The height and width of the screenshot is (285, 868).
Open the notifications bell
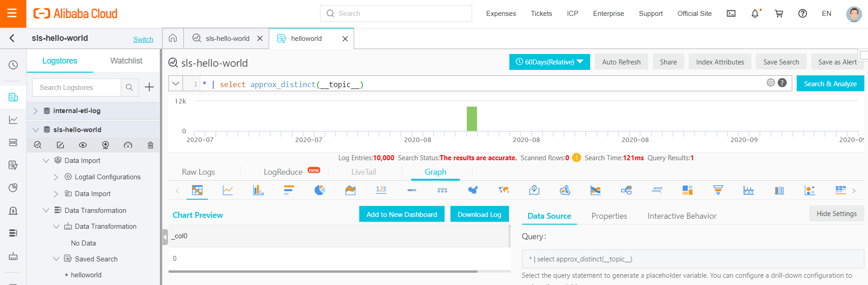[755, 14]
